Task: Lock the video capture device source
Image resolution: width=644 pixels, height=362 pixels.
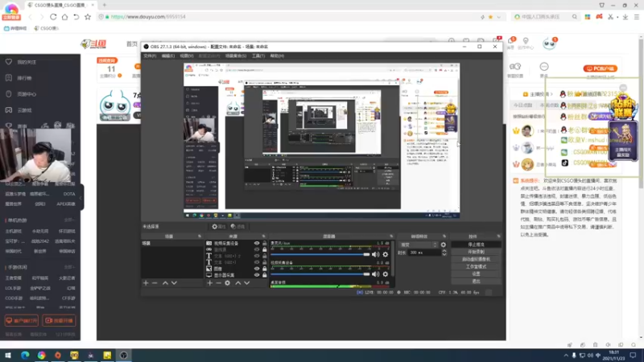Action: click(265, 244)
